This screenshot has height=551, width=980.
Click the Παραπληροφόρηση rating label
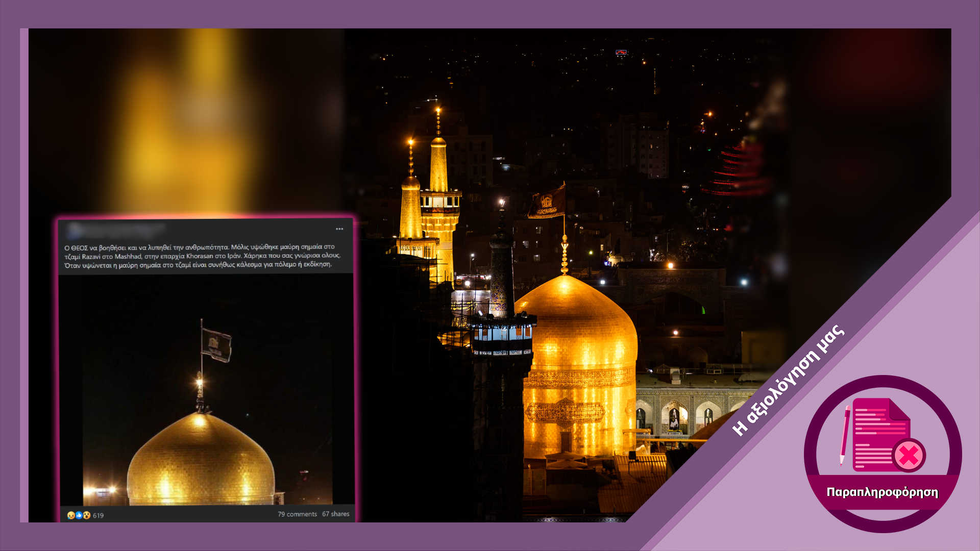[882, 492]
